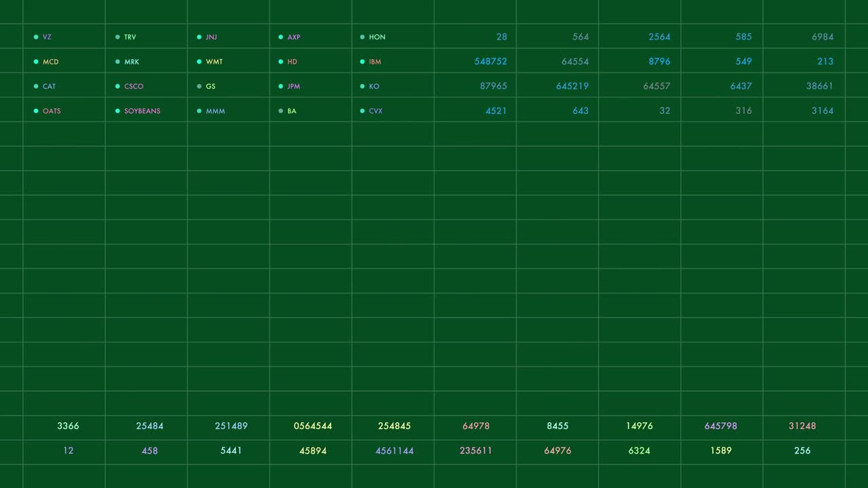Select the HON ticker cell

coord(393,37)
